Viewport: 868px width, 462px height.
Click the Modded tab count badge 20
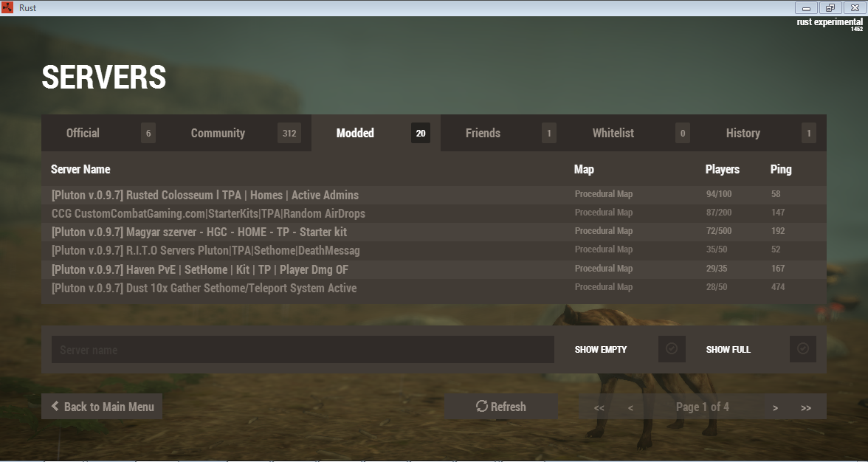pos(421,133)
